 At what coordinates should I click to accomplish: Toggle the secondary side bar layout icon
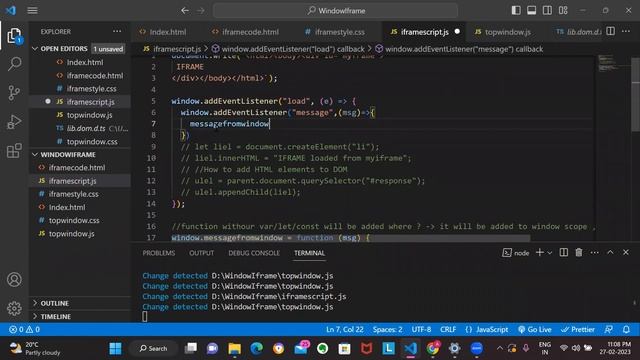pos(547,10)
